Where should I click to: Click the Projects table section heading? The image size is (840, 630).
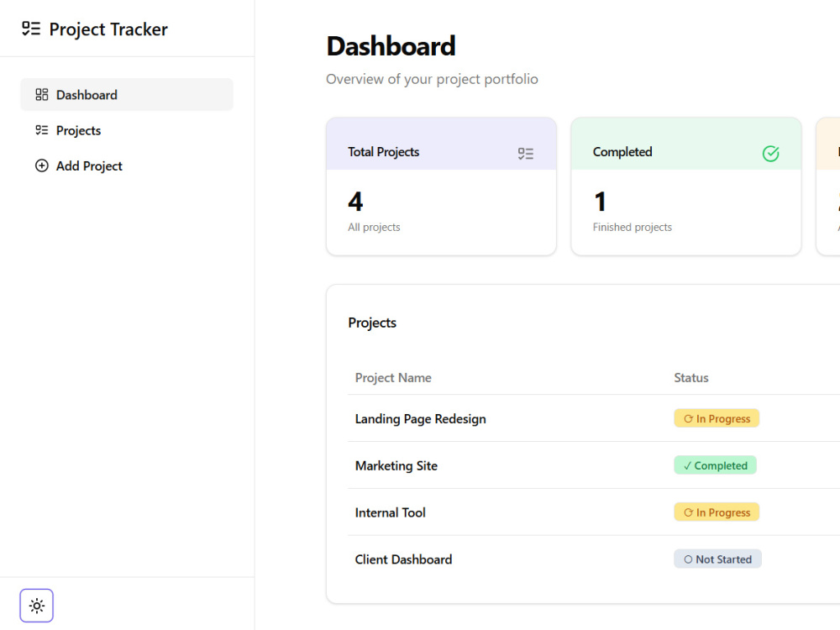tap(372, 323)
